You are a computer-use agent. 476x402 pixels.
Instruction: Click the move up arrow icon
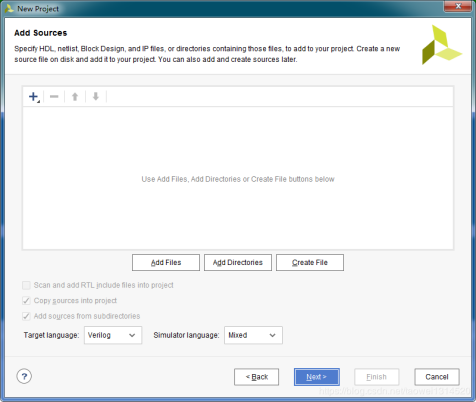pos(75,97)
